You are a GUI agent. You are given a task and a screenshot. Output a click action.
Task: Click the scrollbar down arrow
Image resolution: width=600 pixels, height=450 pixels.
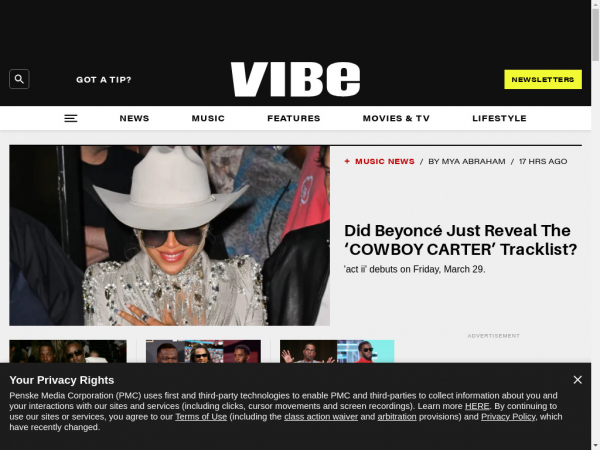pos(595,447)
